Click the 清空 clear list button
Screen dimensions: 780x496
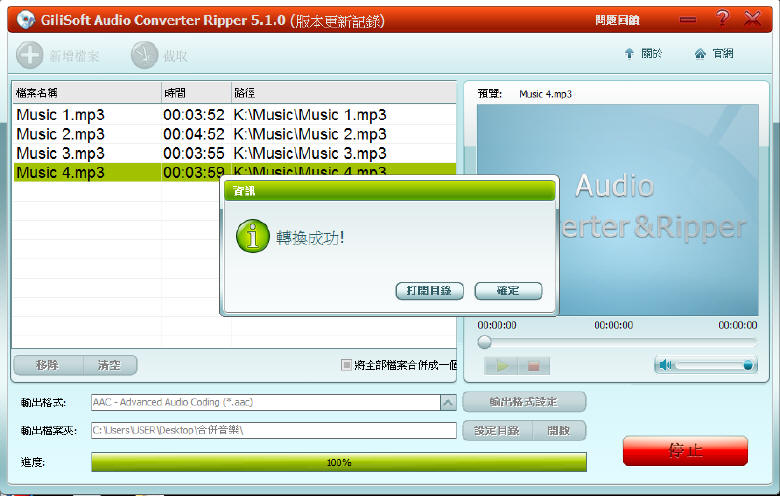pyautogui.click(x=109, y=365)
